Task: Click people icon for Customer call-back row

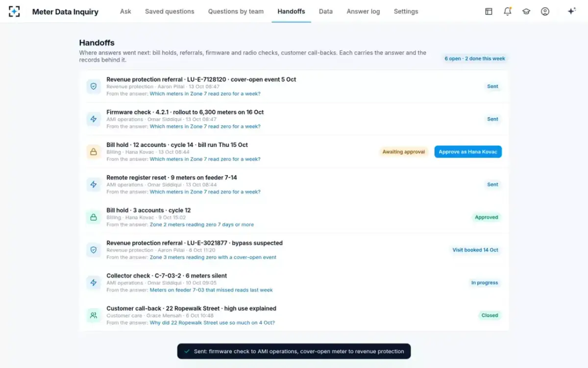Action: (x=94, y=315)
